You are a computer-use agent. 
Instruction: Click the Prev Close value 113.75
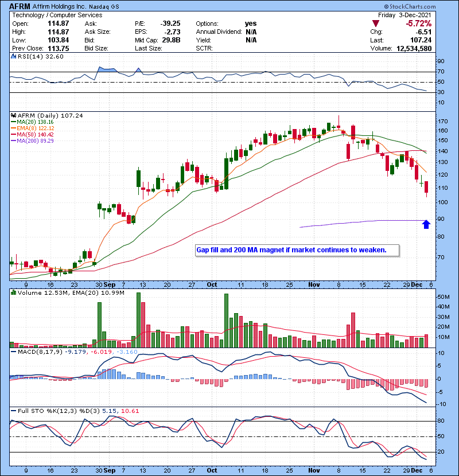pos(59,48)
